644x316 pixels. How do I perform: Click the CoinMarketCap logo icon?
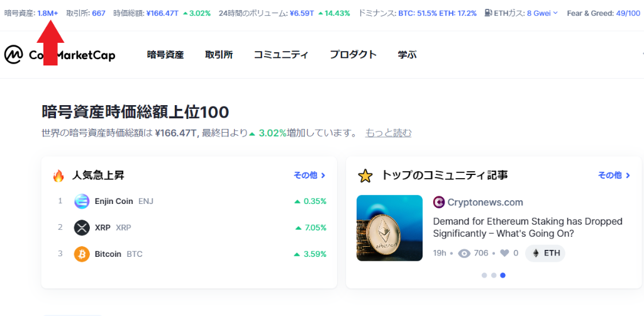(13, 55)
